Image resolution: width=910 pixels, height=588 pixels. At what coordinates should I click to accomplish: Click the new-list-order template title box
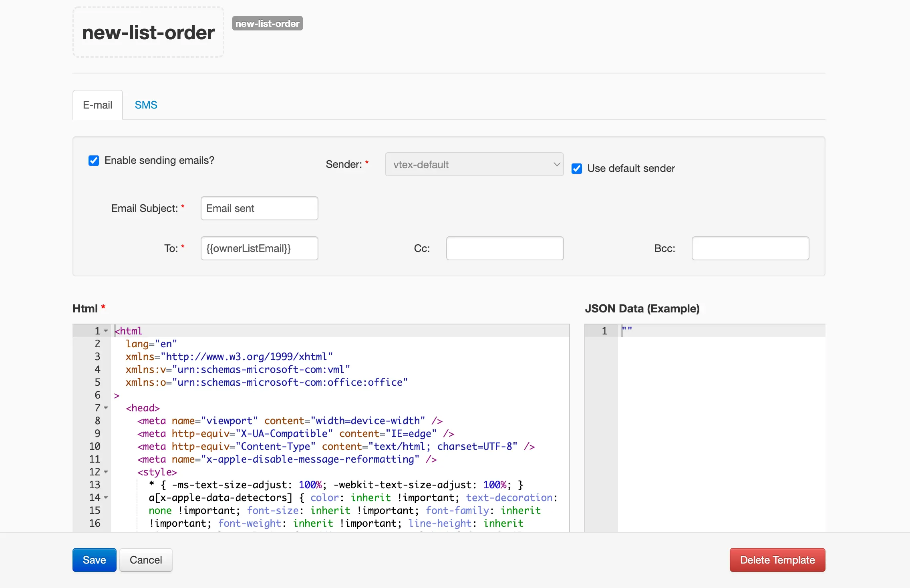tap(148, 32)
